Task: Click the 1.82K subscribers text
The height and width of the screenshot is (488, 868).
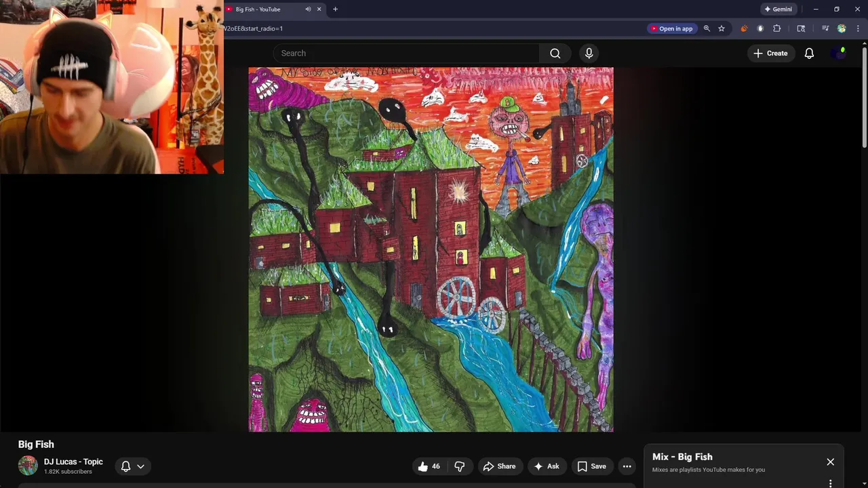Action: [x=68, y=472]
